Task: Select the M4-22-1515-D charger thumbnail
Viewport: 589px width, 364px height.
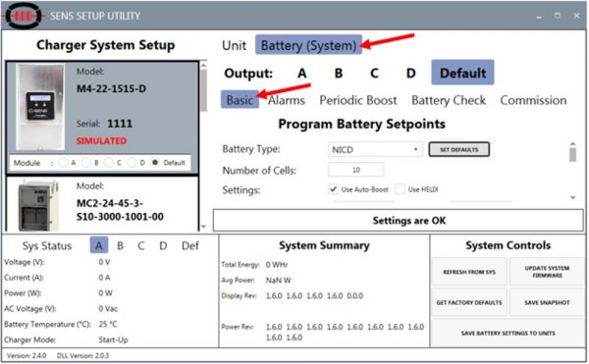Action: coord(40,107)
